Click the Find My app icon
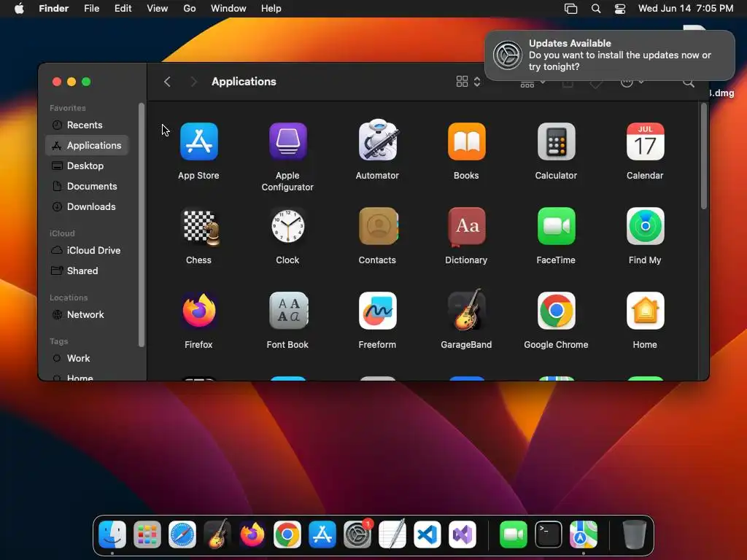The image size is (747, 560). tap(645, 226)
